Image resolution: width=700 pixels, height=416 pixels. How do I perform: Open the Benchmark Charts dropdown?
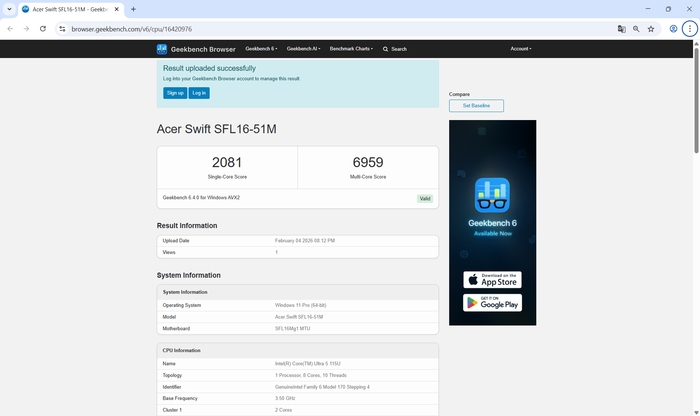351,49
